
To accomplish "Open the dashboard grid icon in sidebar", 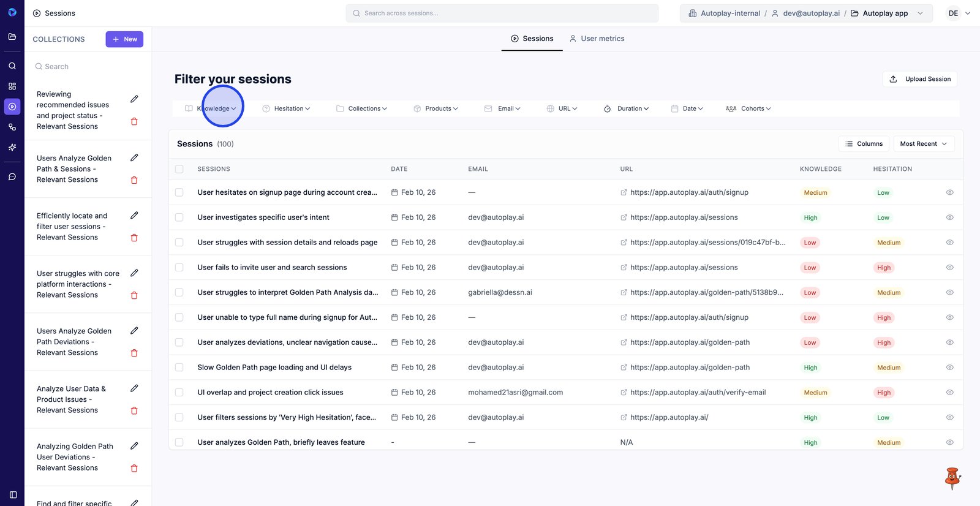I will point(12,86).
